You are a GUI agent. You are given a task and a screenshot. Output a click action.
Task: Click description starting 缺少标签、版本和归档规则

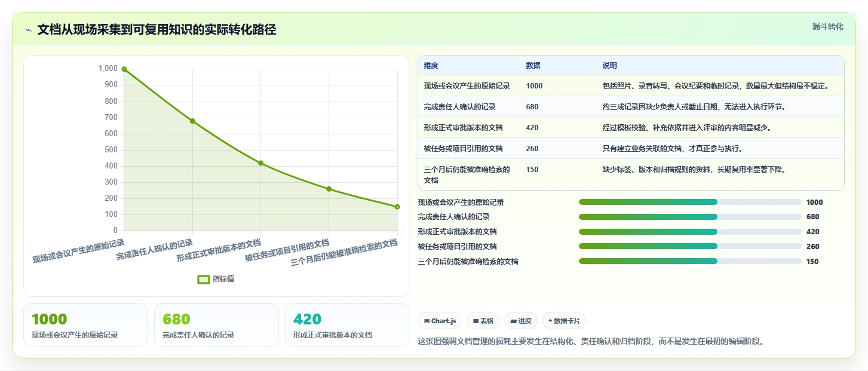click(x=694, y=170)
